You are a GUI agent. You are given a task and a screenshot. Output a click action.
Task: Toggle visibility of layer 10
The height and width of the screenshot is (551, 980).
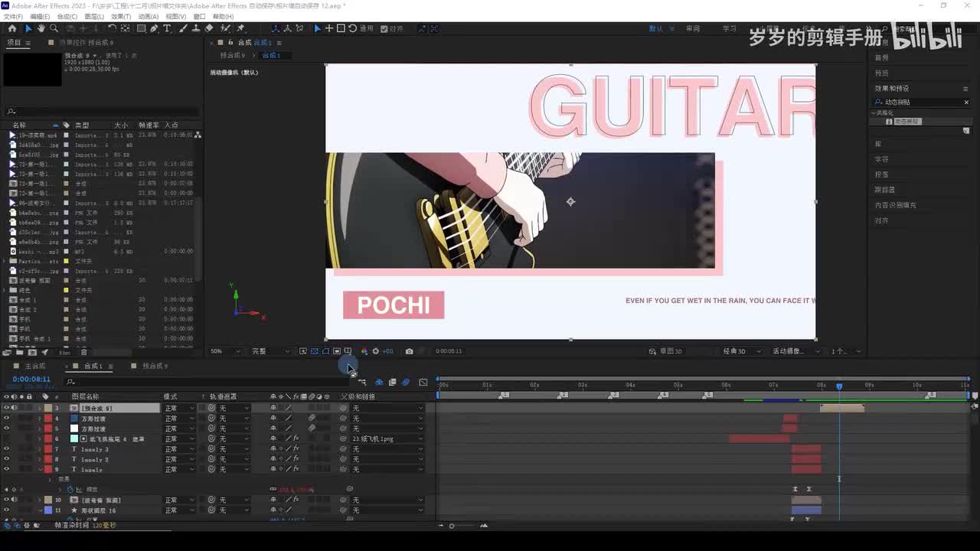pos(7,500)
